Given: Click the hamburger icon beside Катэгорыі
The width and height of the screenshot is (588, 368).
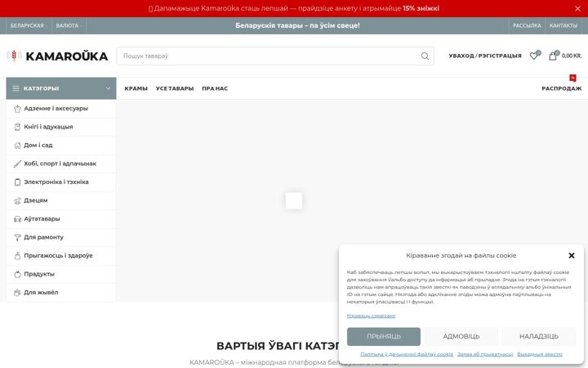Looking at the screenshot, I should pos(16,88).
